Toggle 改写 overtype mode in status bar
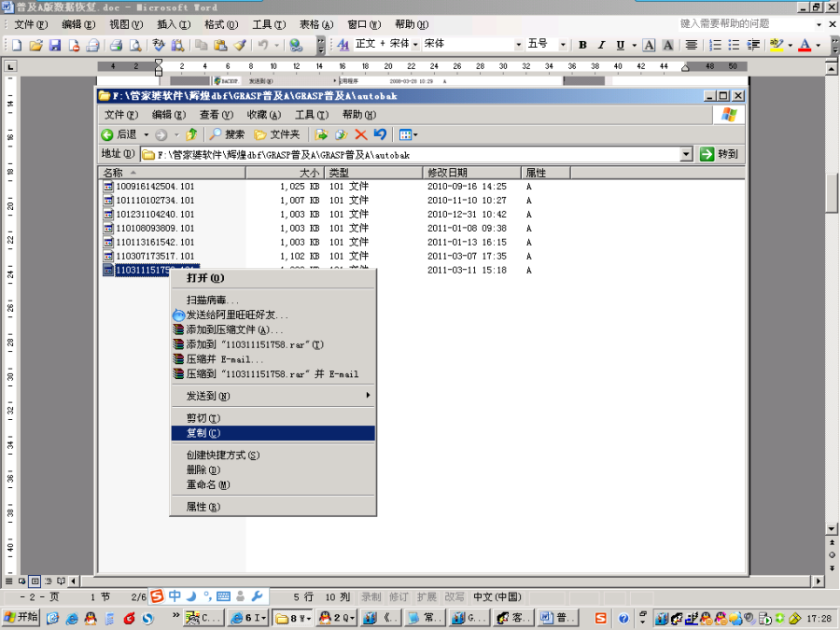 (x=455, y=596)
